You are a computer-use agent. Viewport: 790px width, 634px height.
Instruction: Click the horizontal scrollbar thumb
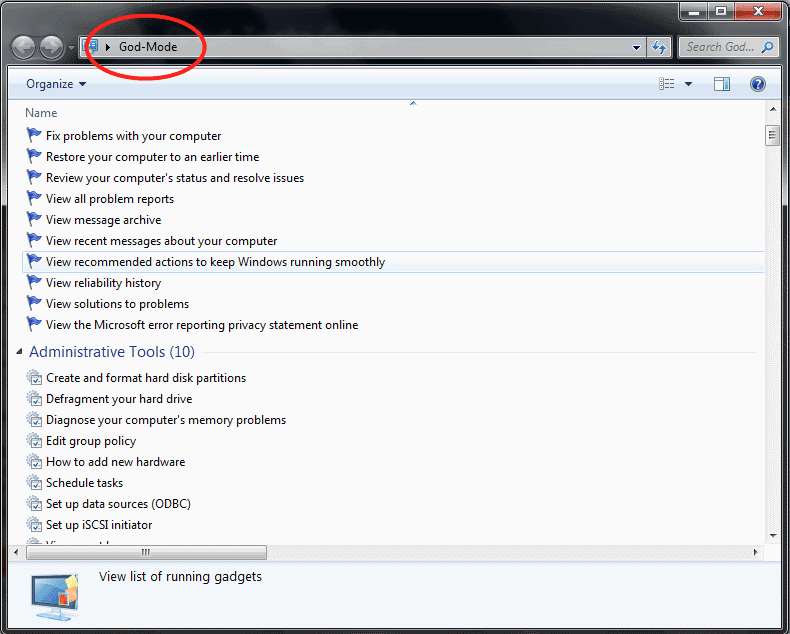pos(146,552)
